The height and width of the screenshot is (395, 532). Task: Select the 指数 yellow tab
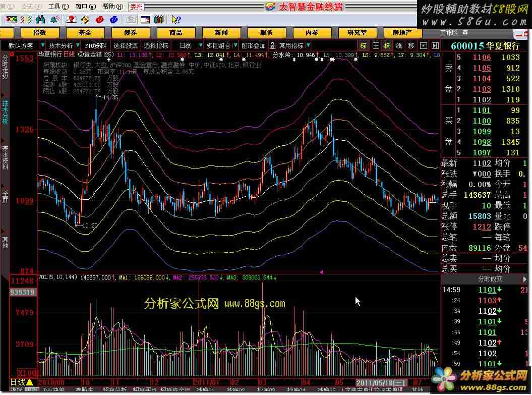(x=40, y=33)
